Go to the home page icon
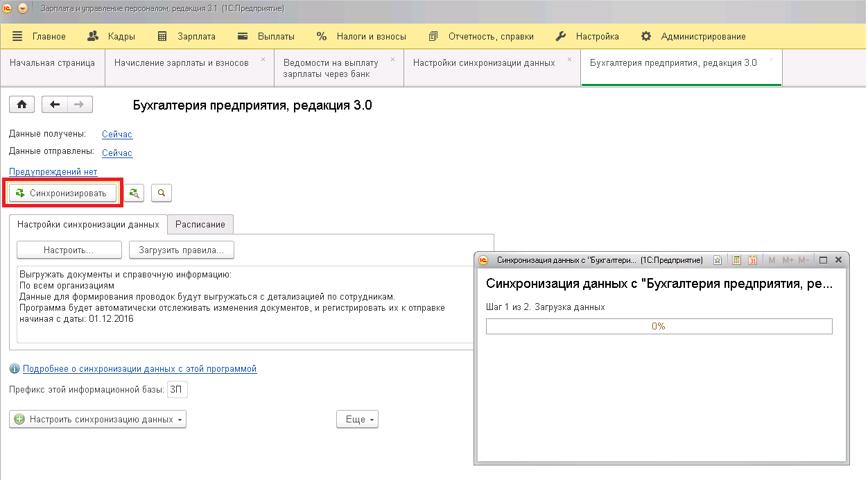This screenshot has width=868, height=480. point(21,105)
